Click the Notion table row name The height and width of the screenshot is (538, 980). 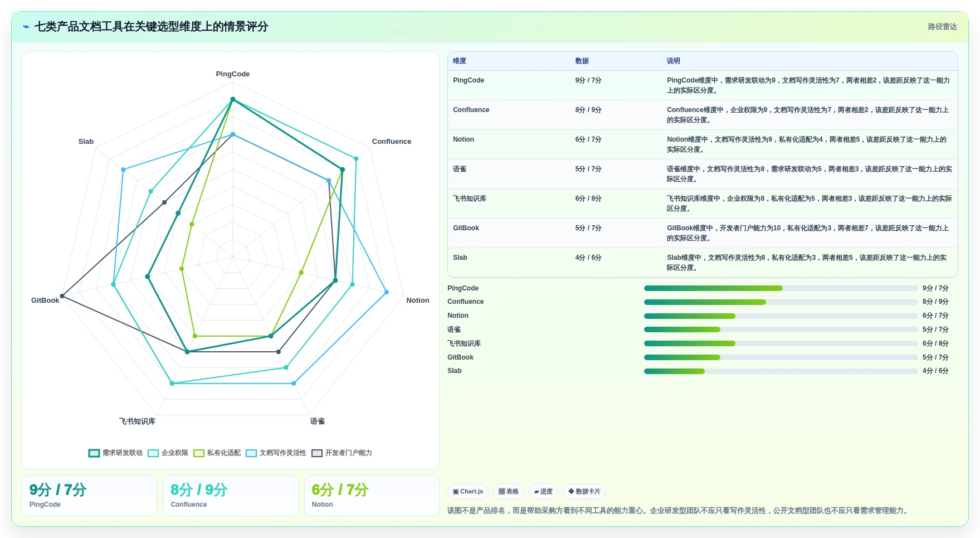(464, 139)
